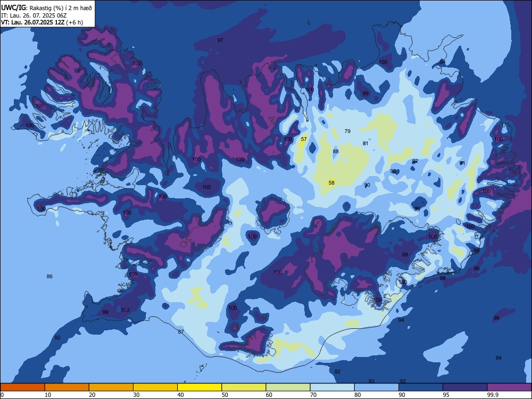532x399 pixels.
Task: Click the pale blue 70–80 legend swatch
Action: 332,387
